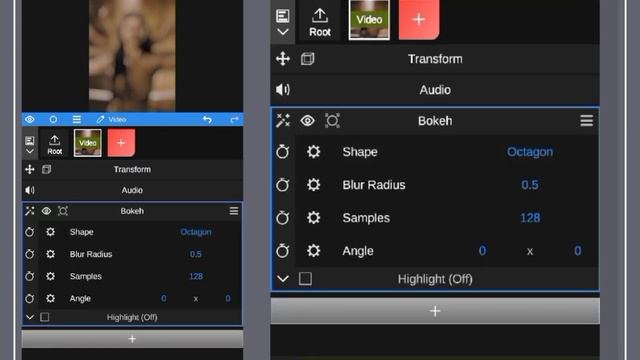This screenshot has width=640, height=360.
Task: Click the circle icon in left blue toolbar
Action: point(53,119)
